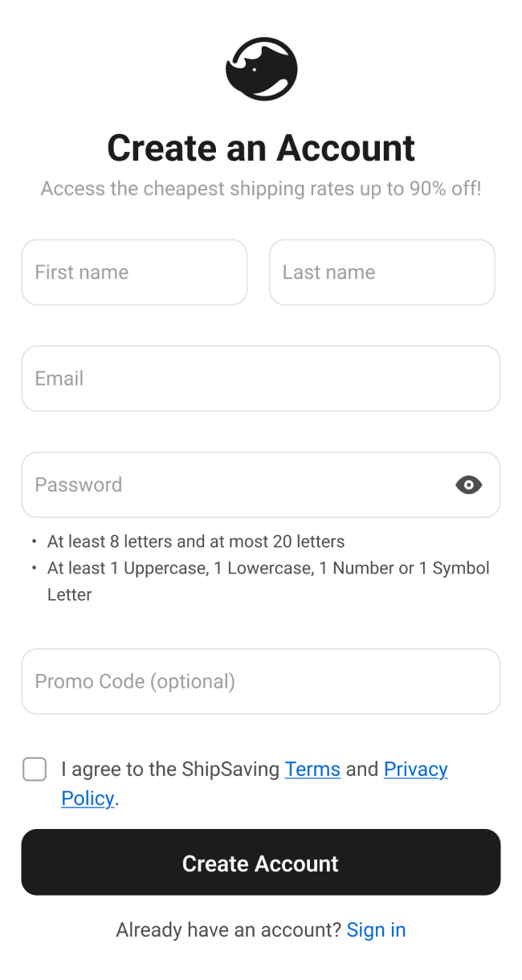Check the Terms agreement checkbox
The width and height of the screenshot is (522, 980).
point(35,770)
